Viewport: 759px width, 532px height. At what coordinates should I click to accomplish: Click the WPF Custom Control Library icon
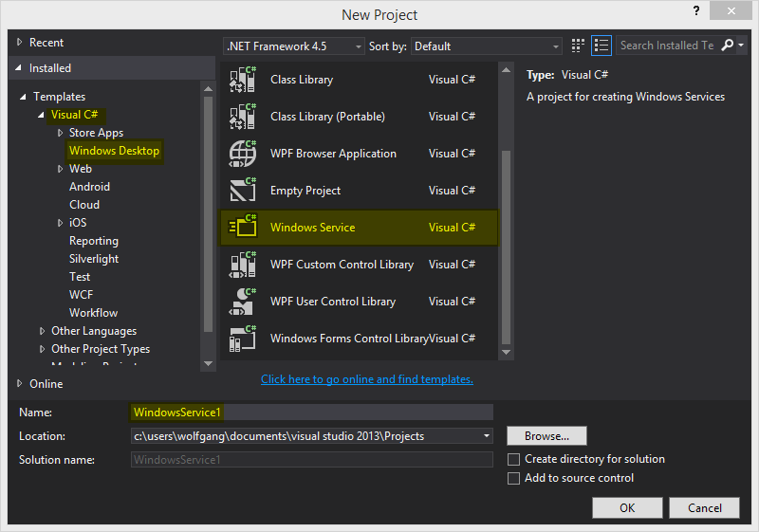coord(243,265)
